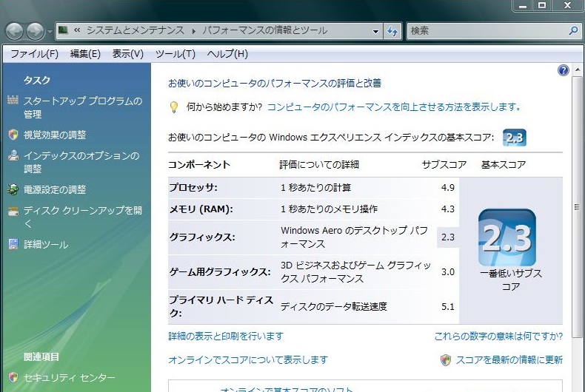Click the magnifier search icon

coord(573,30)
